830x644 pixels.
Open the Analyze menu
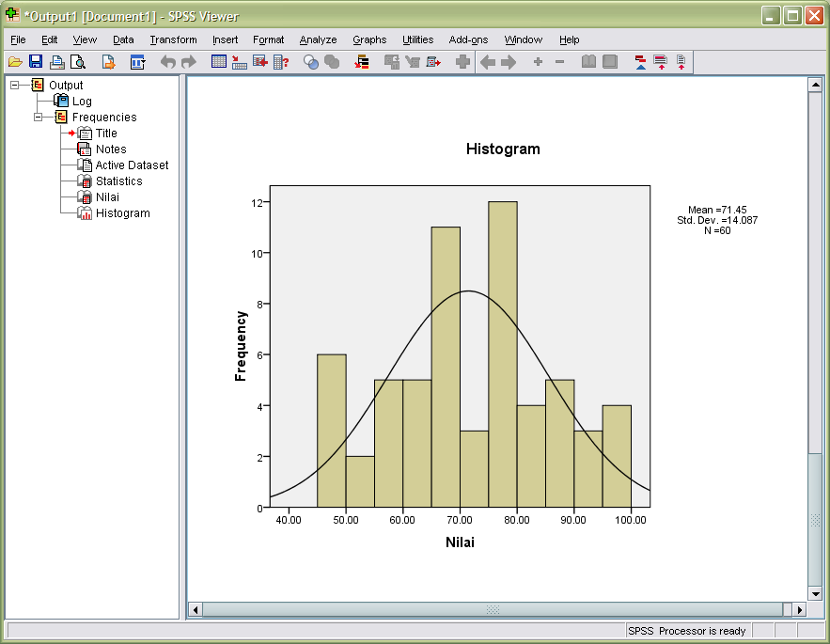(318, 39)
